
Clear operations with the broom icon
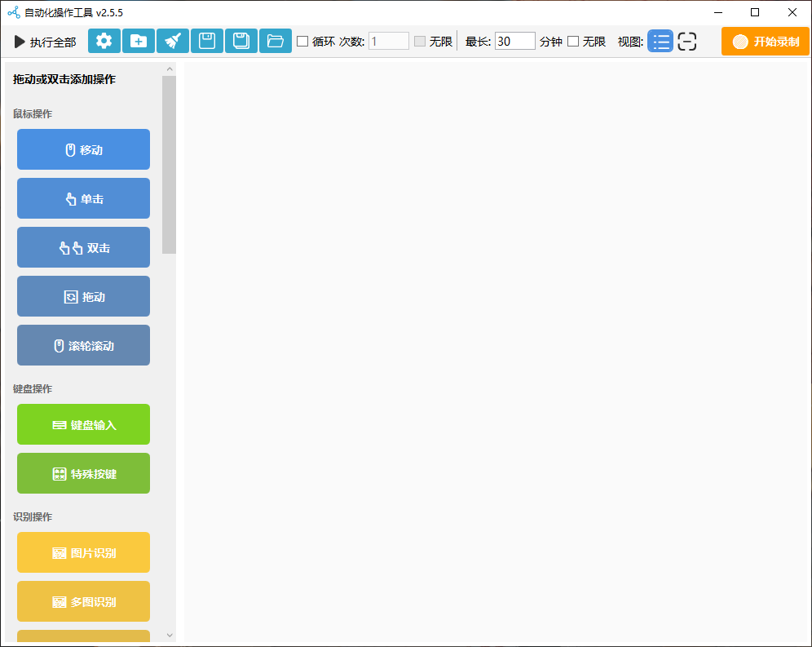click(x=173, y=41)
